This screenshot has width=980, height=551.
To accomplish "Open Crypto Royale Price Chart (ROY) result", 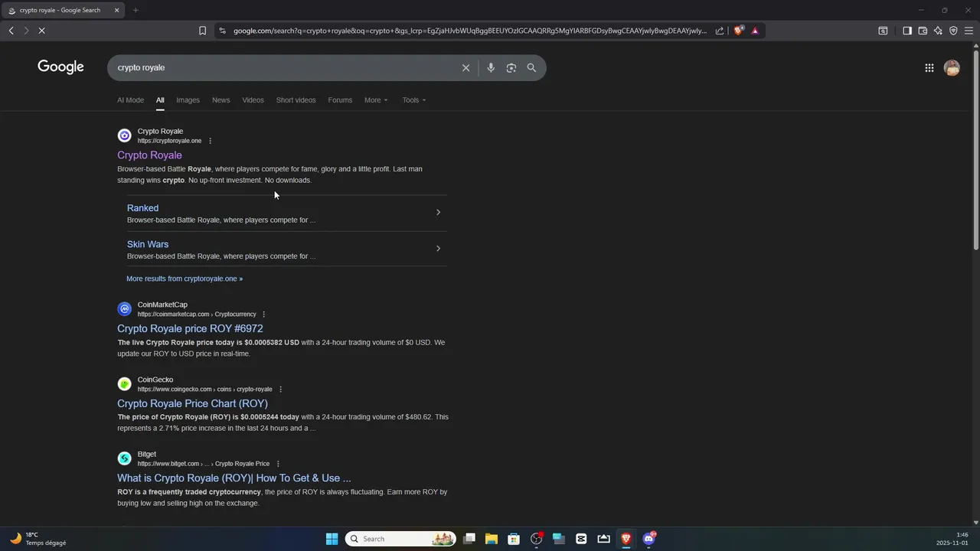I will click(192, 403).
